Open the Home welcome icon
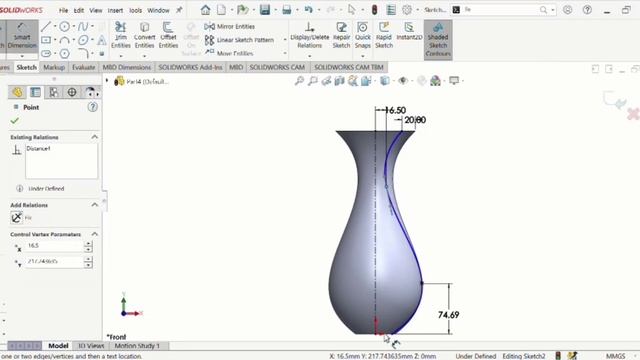 pyautogui.click(x=206, y=10)
